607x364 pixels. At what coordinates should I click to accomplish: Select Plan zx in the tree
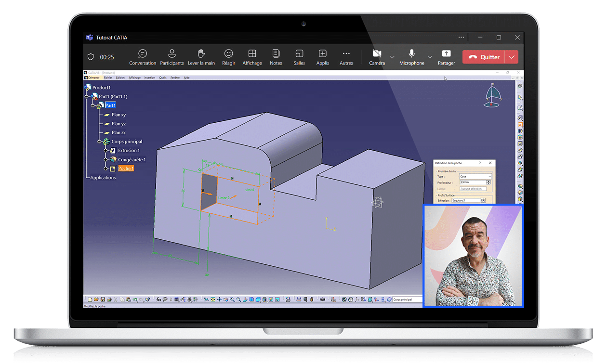119,132
